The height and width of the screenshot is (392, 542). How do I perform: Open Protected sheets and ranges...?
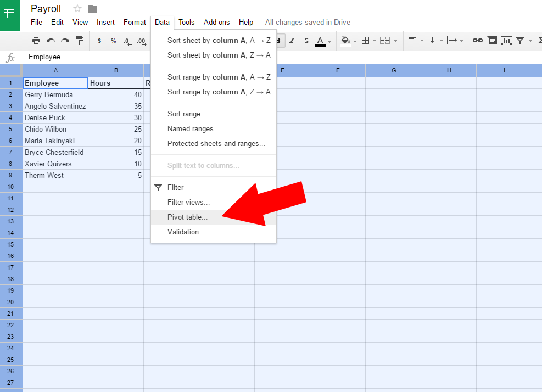[x=214, y=144]
